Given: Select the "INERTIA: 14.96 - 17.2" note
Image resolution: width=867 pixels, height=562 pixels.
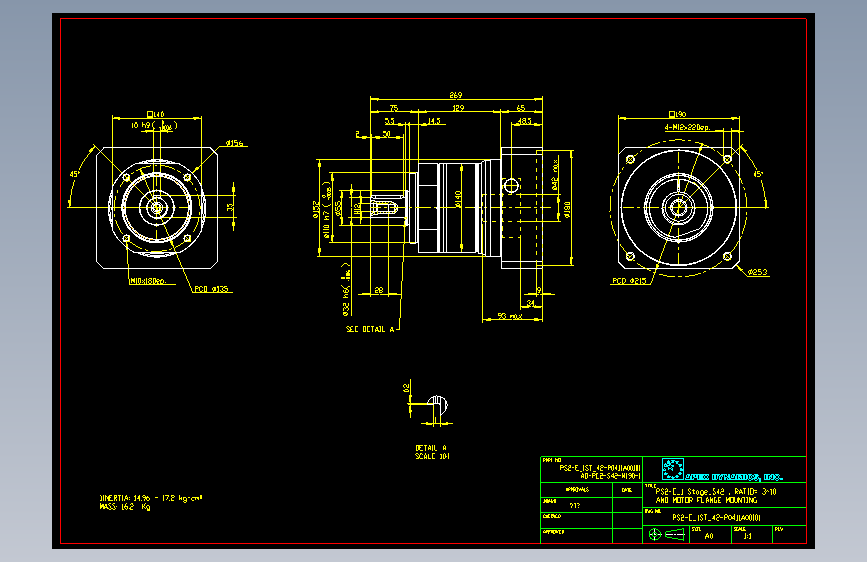Looking at the screenshot, I should [151, 498].
